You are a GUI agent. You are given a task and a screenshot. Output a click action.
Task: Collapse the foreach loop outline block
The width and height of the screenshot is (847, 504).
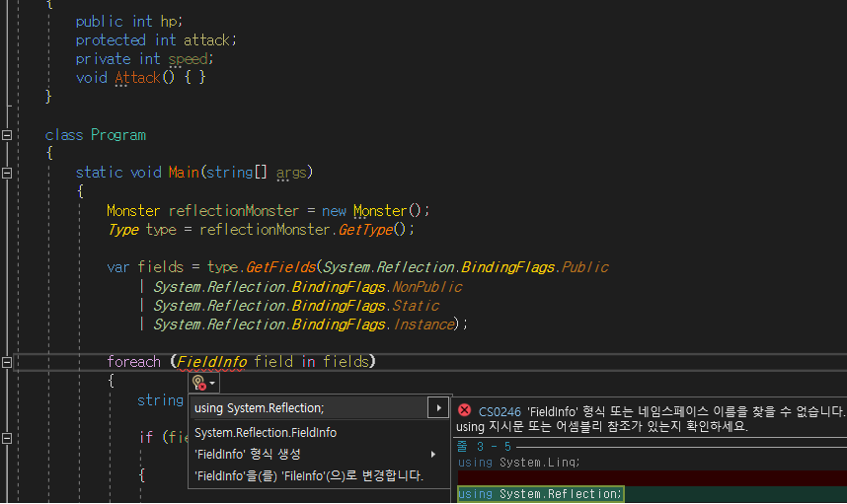(7, 362)
